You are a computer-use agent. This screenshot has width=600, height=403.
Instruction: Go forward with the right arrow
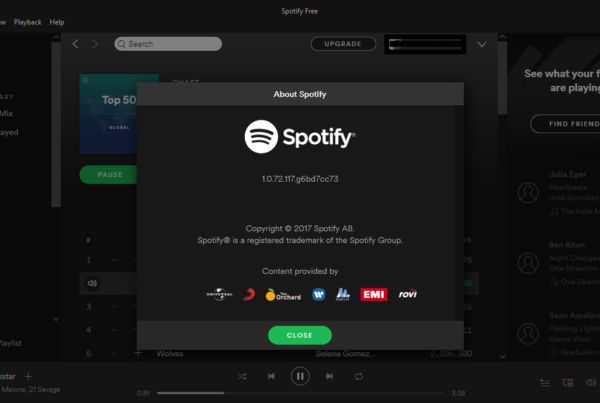pos(95,44)
